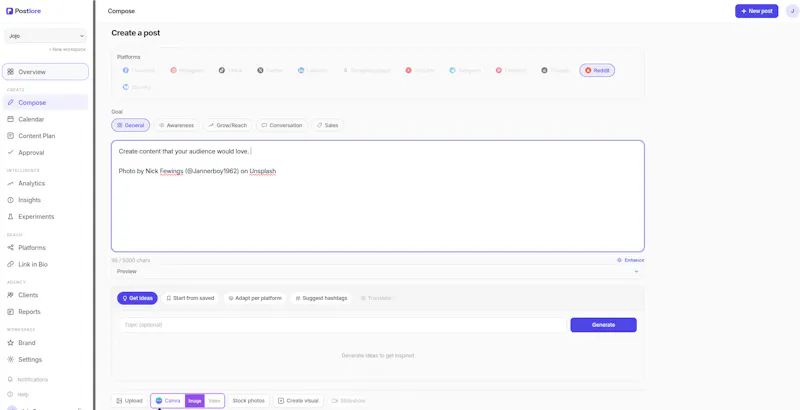Click the Notifications bell icon
Screen dimensions: 800x410
pos(10,379)
